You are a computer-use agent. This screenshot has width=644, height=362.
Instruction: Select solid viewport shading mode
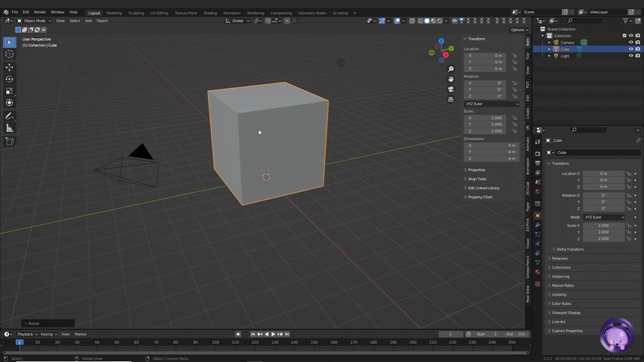[427, 21]
